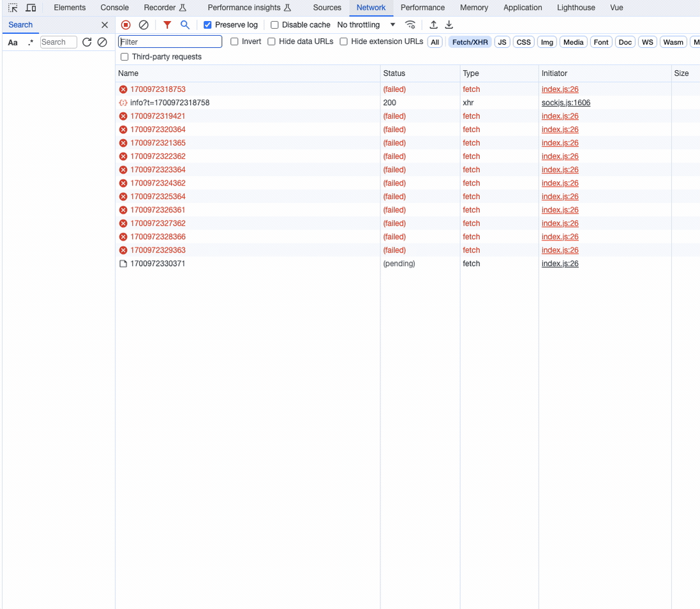Open index.js:26 link for request 1700972319421
Screen dimensions: 700x609
point(560,116)
